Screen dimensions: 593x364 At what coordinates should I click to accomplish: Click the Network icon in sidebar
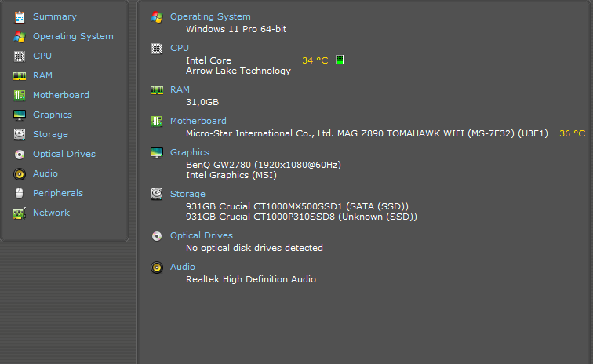tap(20, 213)
